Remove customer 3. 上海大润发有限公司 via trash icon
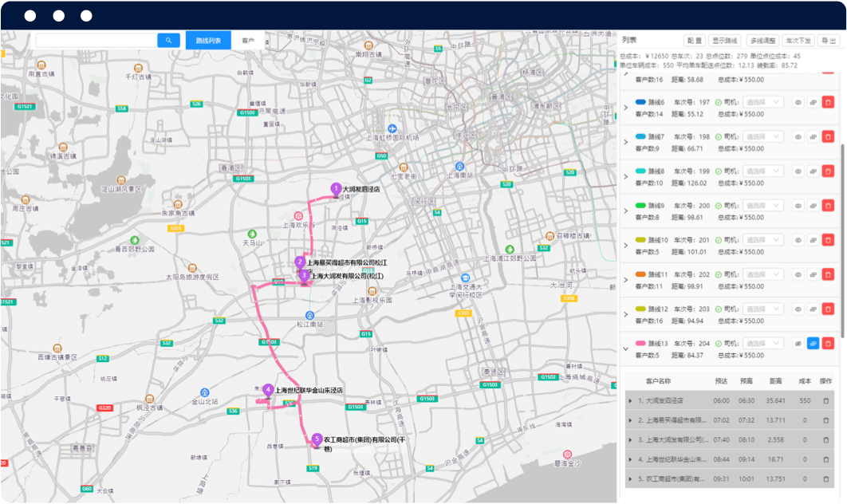The width and height of the screenshot is (847, 504). point(825,439)
